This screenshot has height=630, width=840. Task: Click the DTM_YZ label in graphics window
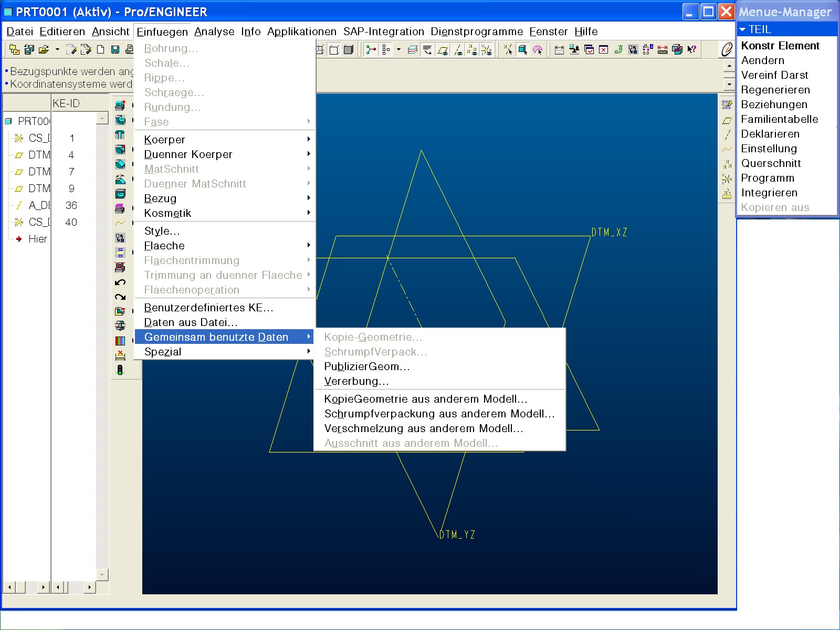coord(457,535)
